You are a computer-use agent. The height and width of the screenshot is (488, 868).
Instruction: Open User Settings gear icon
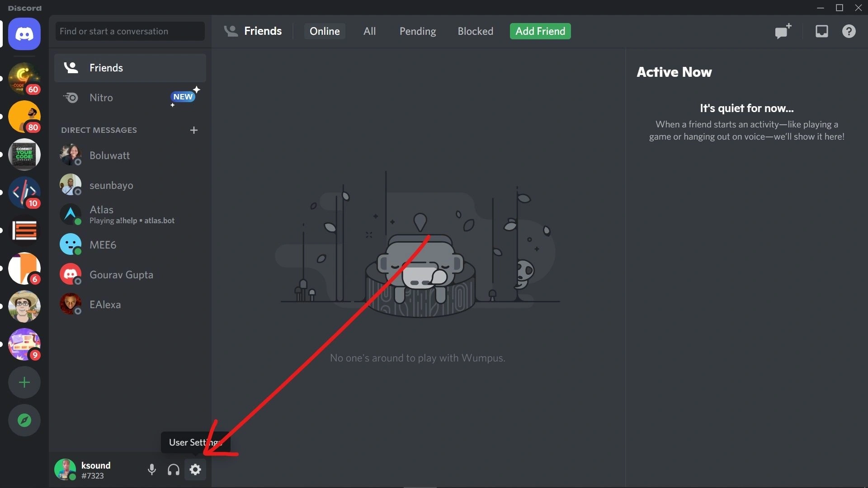click(x=195, y=470)
